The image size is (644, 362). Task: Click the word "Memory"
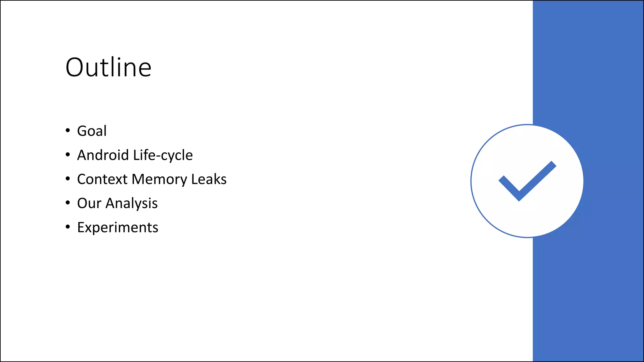click(159, 179)
